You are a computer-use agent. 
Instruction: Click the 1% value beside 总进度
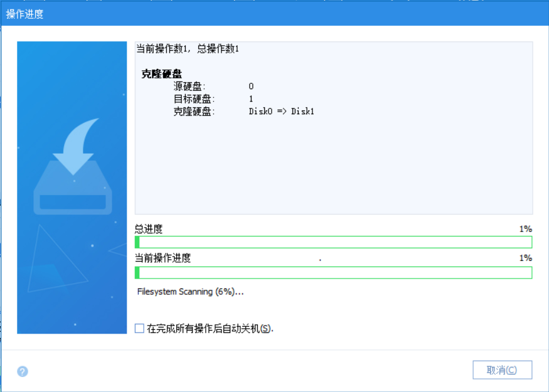click(x=526, y=229)
